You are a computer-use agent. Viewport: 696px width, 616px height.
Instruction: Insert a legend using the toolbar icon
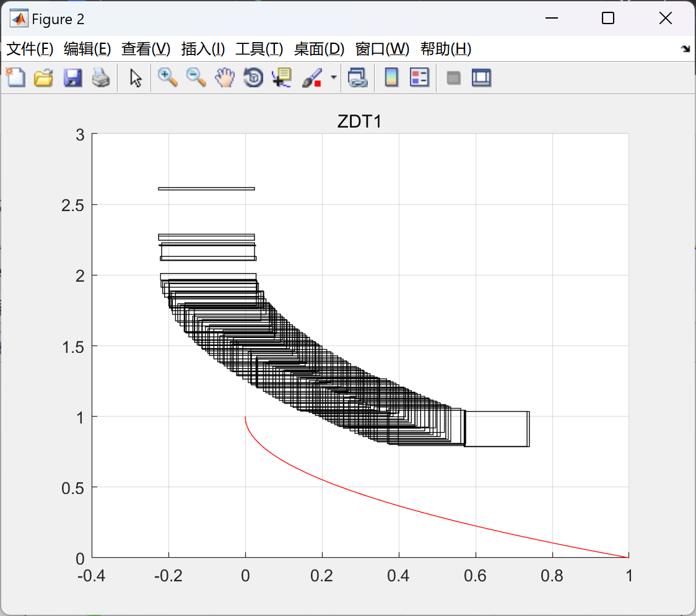(419, 77)
